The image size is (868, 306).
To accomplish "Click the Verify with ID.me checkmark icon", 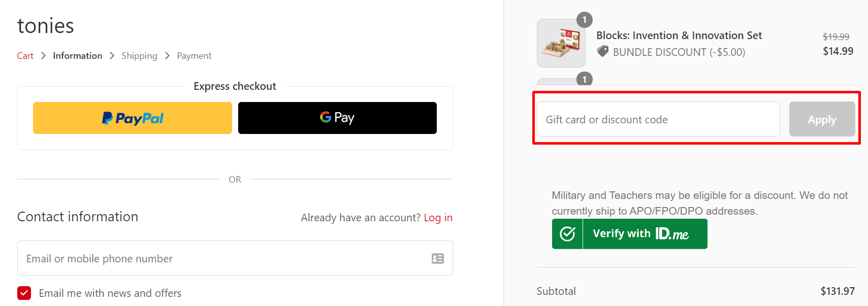I will [566, 233].
